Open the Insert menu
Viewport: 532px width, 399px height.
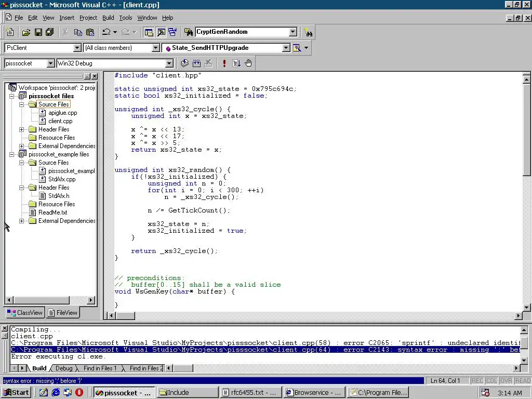(66, 18)
